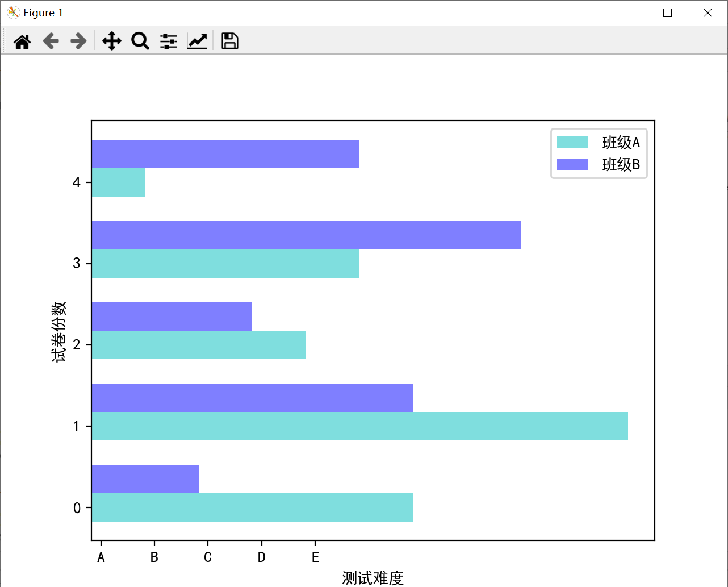The height and width of the screenshot is (587, 728).
Task: Reset the plot view with the Home icon
Action: pyautogui.click(x=22, y=41)
